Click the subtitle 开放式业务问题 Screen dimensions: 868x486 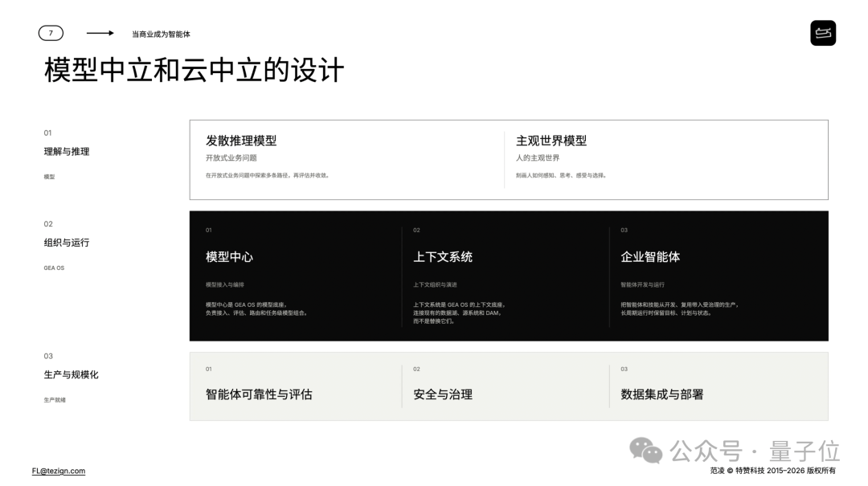231,158
